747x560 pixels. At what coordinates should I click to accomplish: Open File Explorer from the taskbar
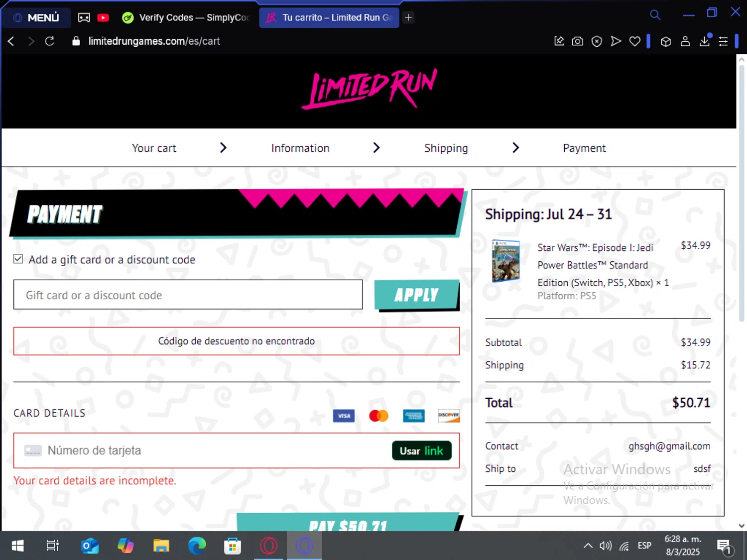(161, 546)
